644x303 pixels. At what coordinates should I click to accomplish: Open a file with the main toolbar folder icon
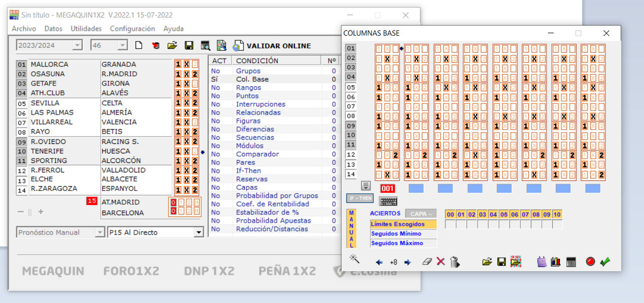tap(172, 46)
